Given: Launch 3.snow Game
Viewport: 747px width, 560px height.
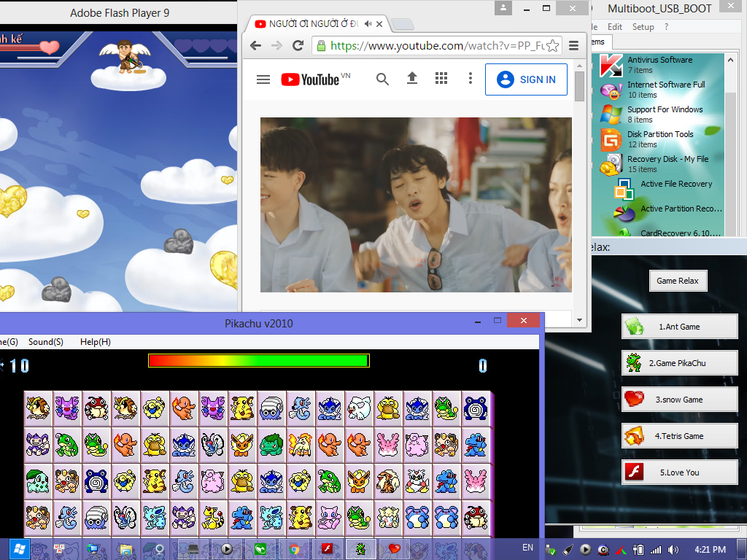Looking at the screenshot, I should pyautogui.click(x=680, y=400).
